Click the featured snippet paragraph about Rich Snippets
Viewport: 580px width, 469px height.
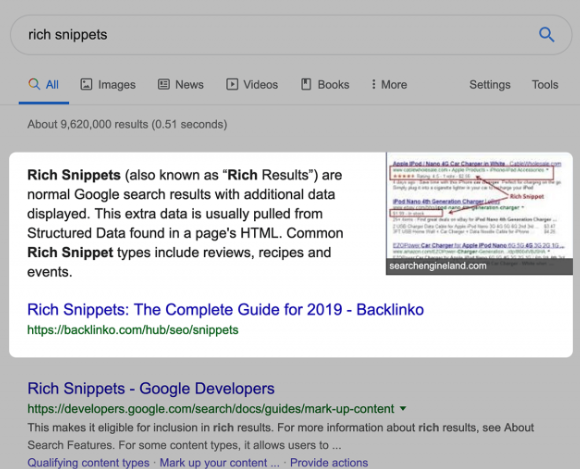(x=185, y=223)
